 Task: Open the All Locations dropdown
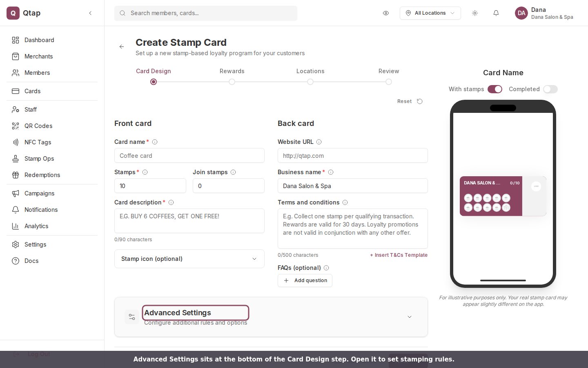click(x=430, y=13)
